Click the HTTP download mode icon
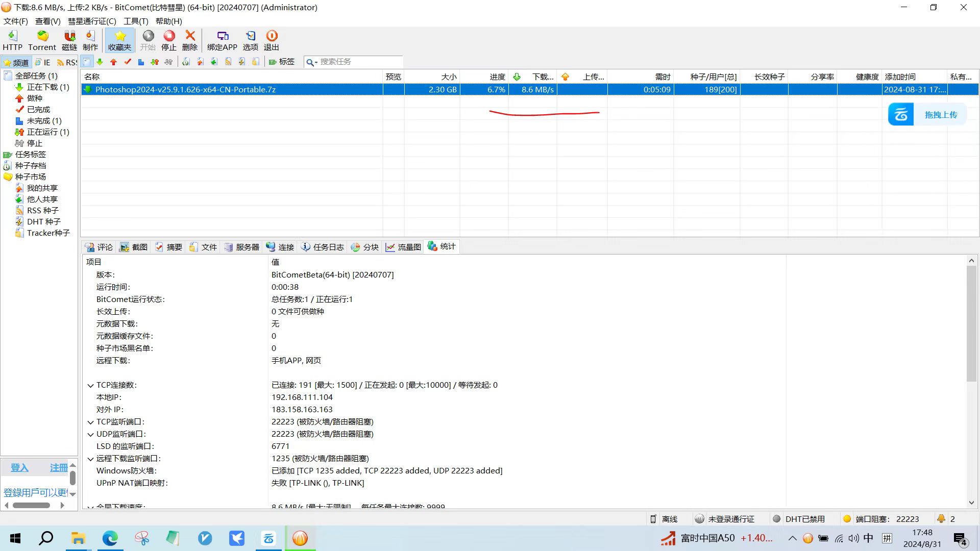 [x=12, y=40]
